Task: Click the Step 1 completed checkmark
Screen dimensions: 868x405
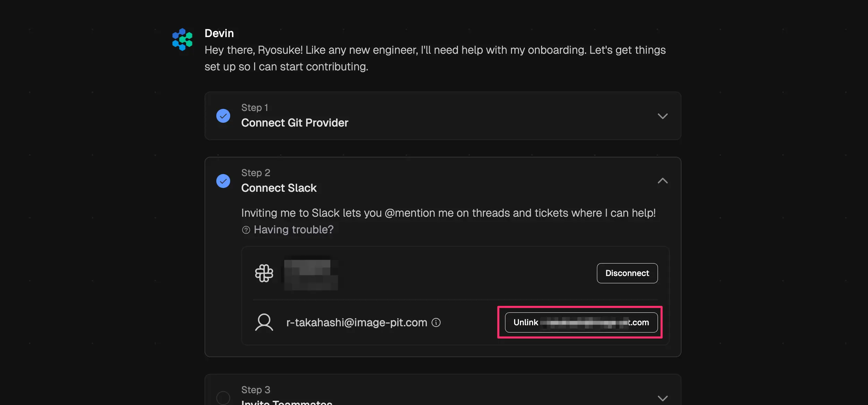Action: pyautogui.click(x=223, y=116)
